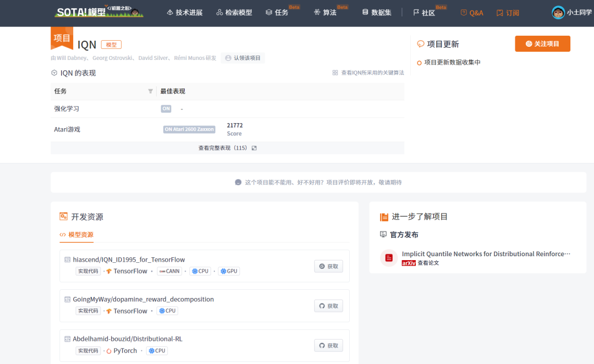This screenshot has width=594, height=364.
Task: Open Abdelhamid-bouzid/Distributional-RL repository
Action: pos(127,339)
